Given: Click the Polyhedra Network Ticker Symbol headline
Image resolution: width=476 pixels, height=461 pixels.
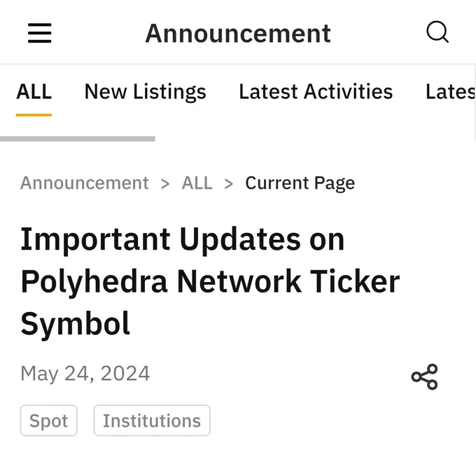Looking at the screenshot, I should point(210,281).
